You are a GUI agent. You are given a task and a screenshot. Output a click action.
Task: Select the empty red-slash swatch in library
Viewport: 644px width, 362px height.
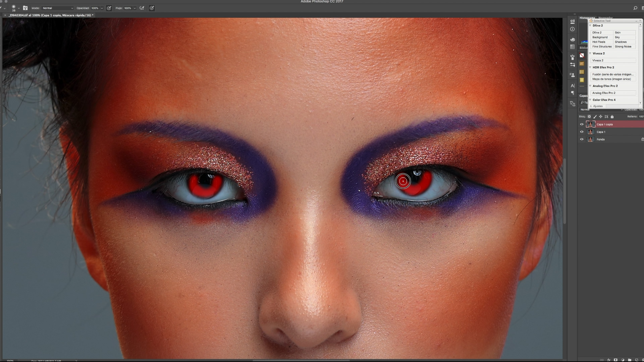582,56
